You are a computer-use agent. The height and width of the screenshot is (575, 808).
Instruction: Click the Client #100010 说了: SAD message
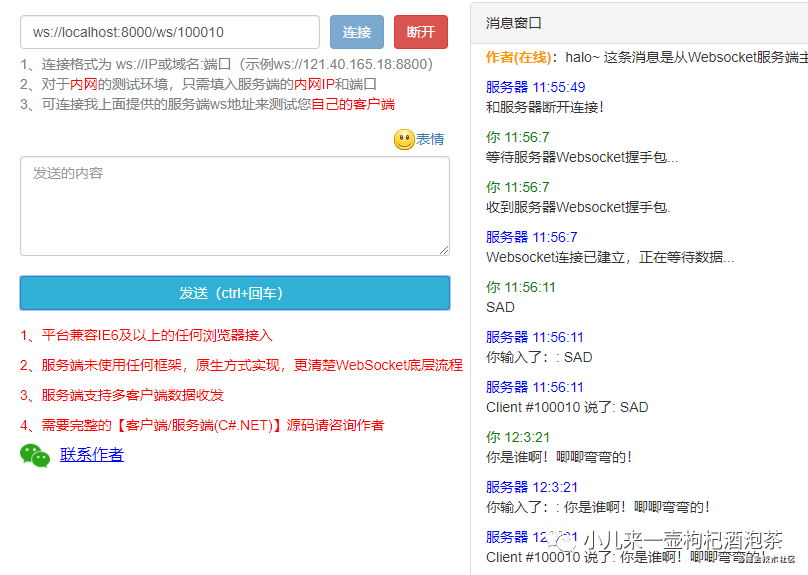tap(567, 407)
